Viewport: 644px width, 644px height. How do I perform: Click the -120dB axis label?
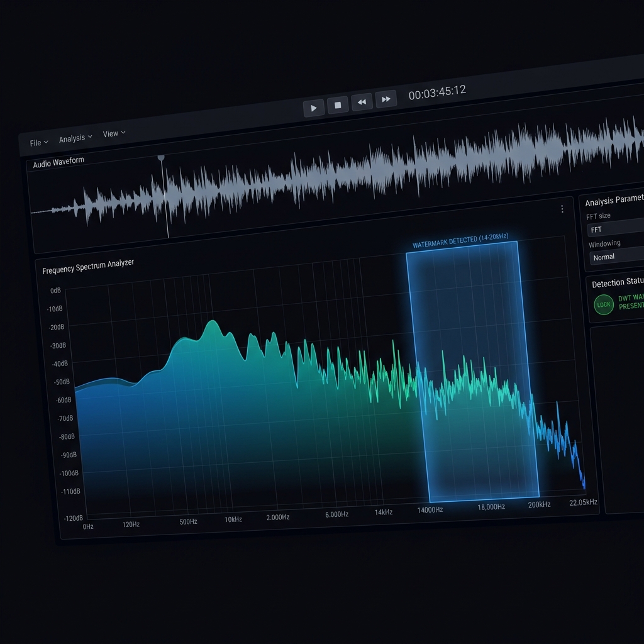coord(73,518)
